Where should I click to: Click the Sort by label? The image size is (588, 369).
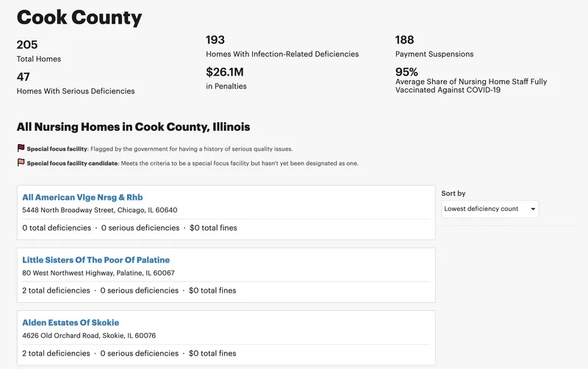point(453,193)
